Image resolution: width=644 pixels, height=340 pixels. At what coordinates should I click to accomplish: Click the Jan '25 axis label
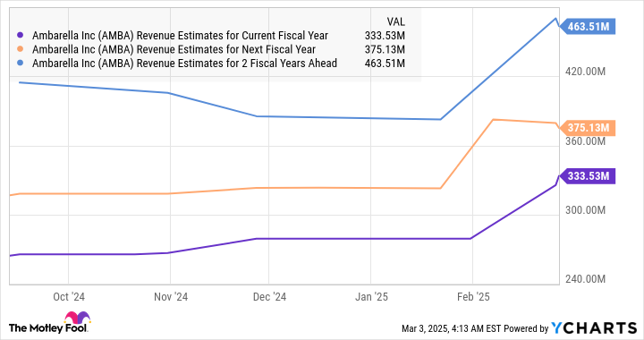pos(371,297)
